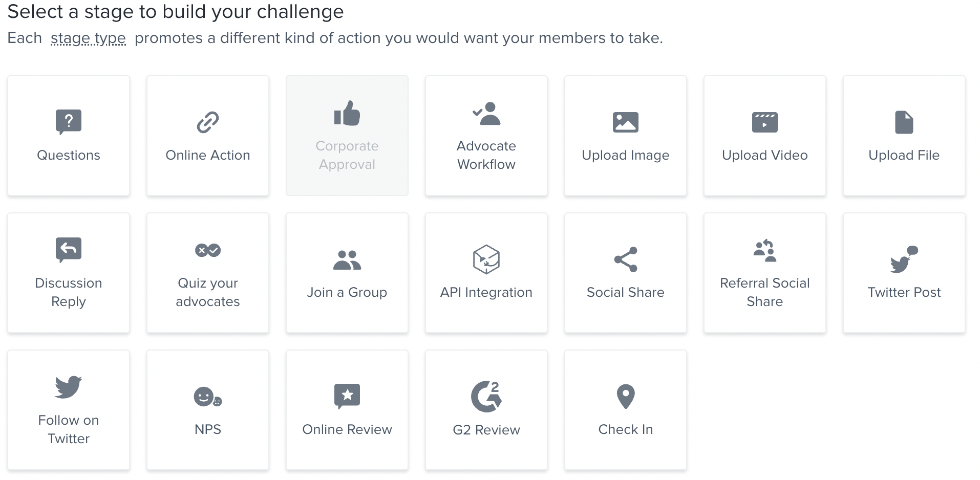Choose the Referral Social Share icon
Screen dimensions: 980x480
(765, 250)
